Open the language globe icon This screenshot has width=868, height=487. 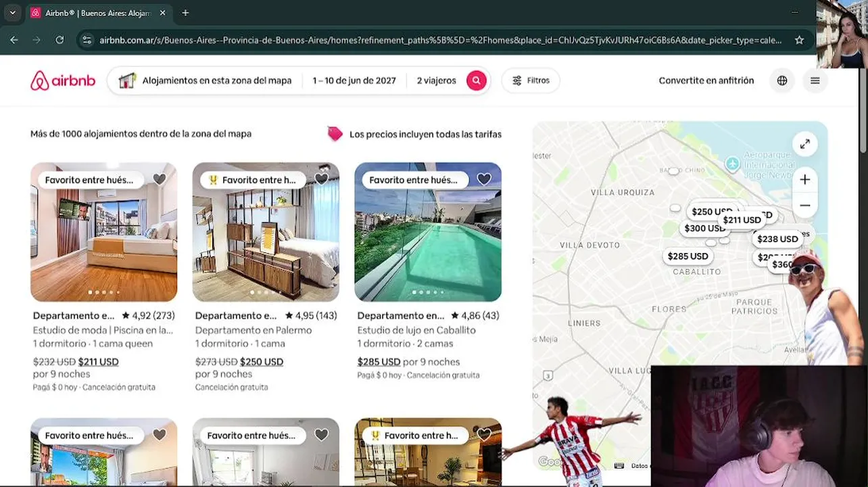click(782, 80)
